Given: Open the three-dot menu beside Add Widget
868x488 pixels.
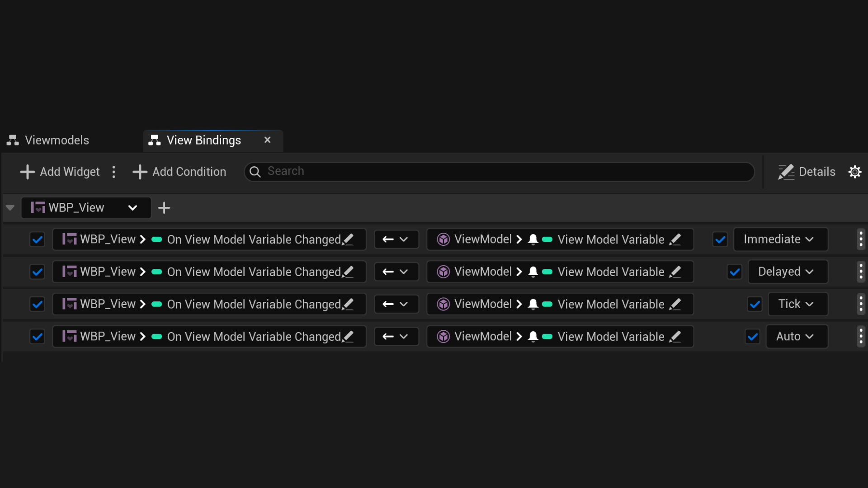Looking at the screenshot, I should coord(114,172).
